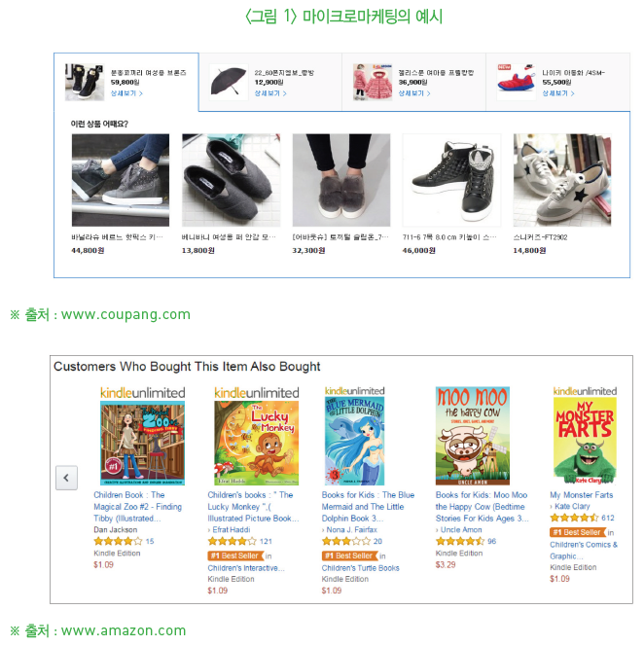Open the gray wedge sneaker thumbnail priced 44,800원
Screen dimensions: 644x646
pos(121,180)
